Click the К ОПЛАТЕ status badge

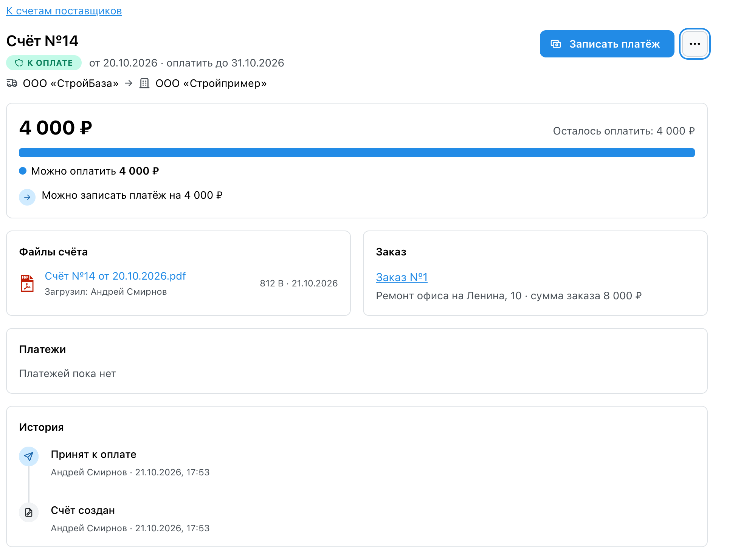coord(44,63)
